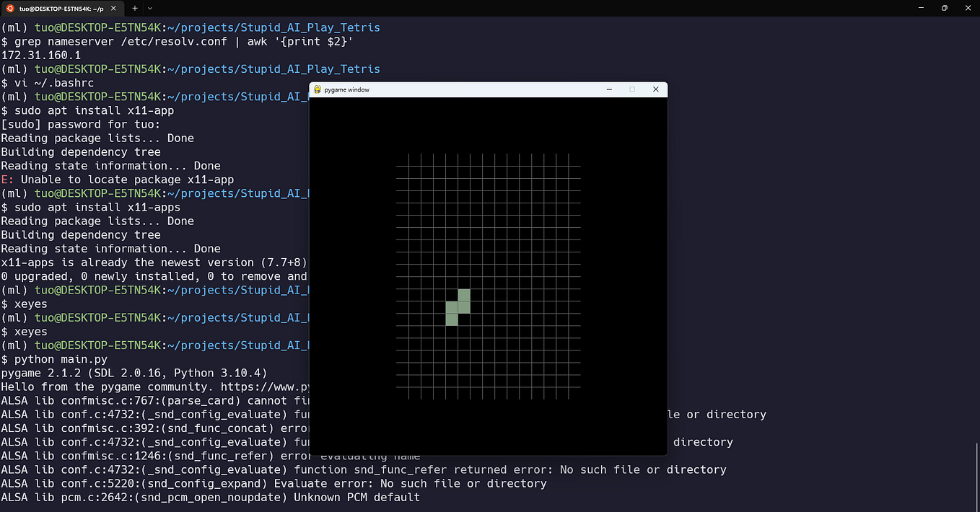Click the maximize icon on the terminal window
The width and height of the screenshot is (980, 512).
coord(944,8)
